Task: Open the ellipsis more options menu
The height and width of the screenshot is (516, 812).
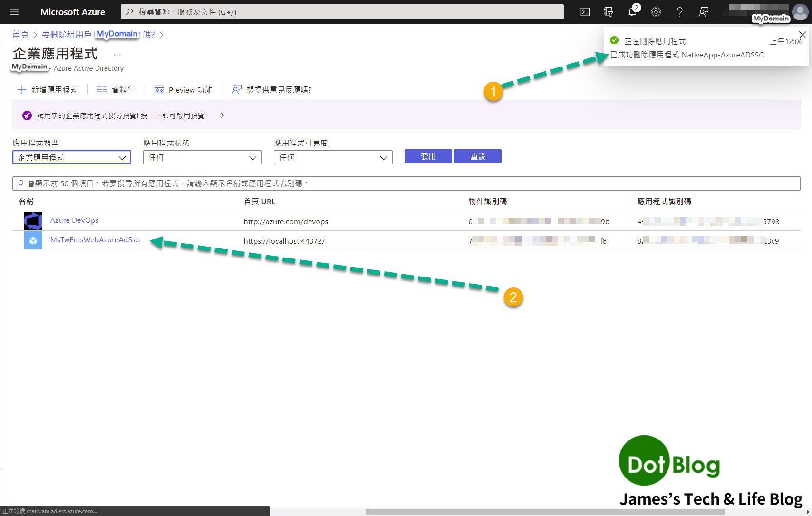Action: tap(117, 55)
